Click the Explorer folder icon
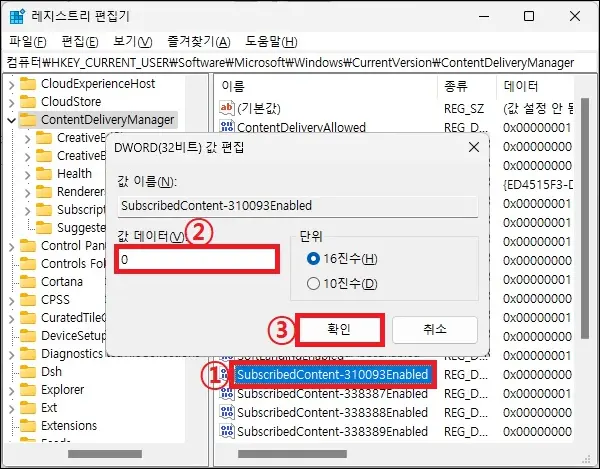600x469 pixels. (28, 389)
